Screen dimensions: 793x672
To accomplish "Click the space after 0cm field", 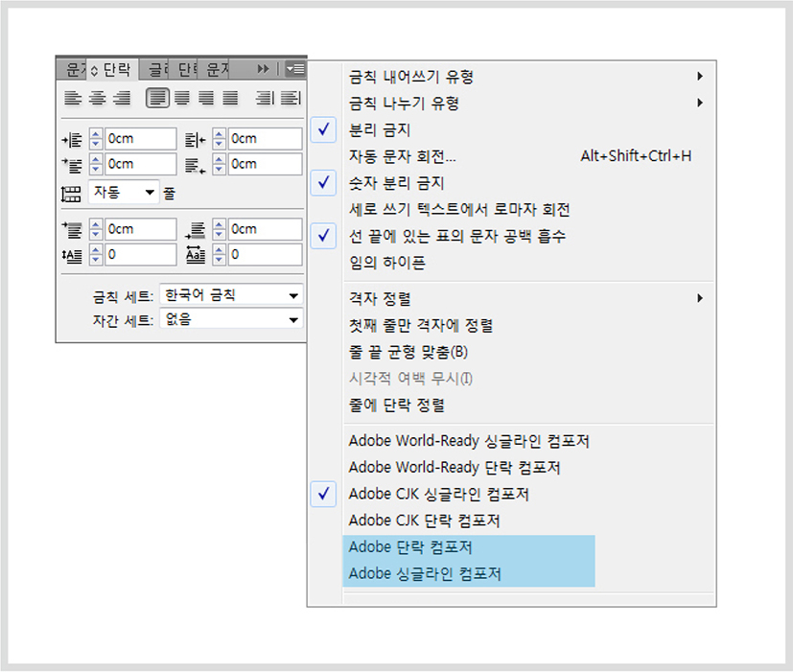I will pyautogui.click(x=265, y=229).
